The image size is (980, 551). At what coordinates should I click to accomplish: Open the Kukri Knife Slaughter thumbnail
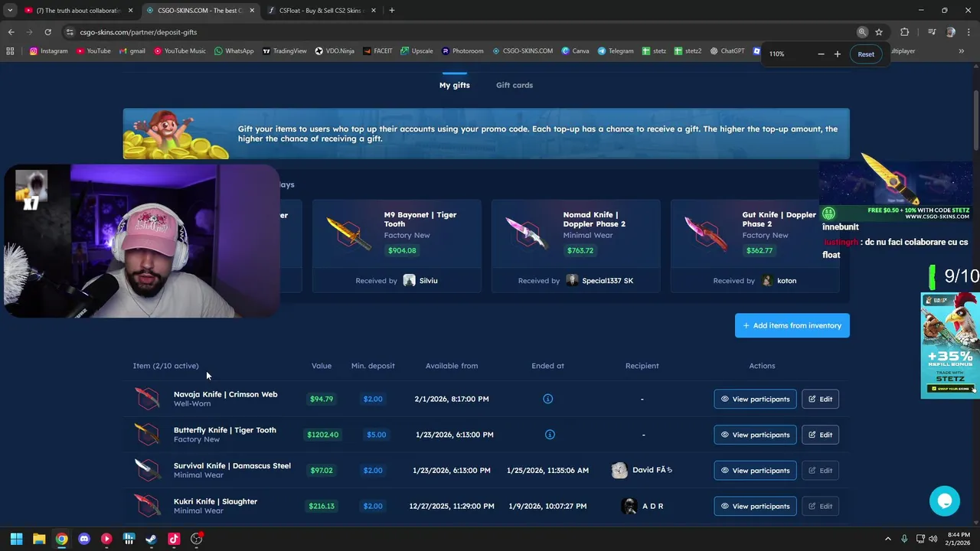(147, 506)
